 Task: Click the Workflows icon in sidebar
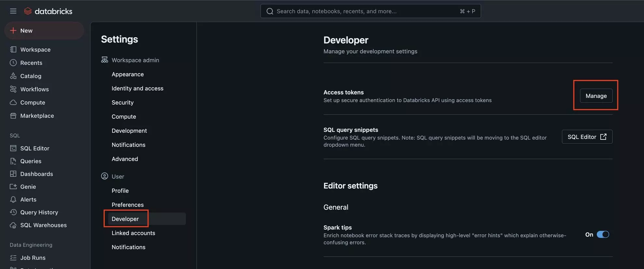[13, 89]
